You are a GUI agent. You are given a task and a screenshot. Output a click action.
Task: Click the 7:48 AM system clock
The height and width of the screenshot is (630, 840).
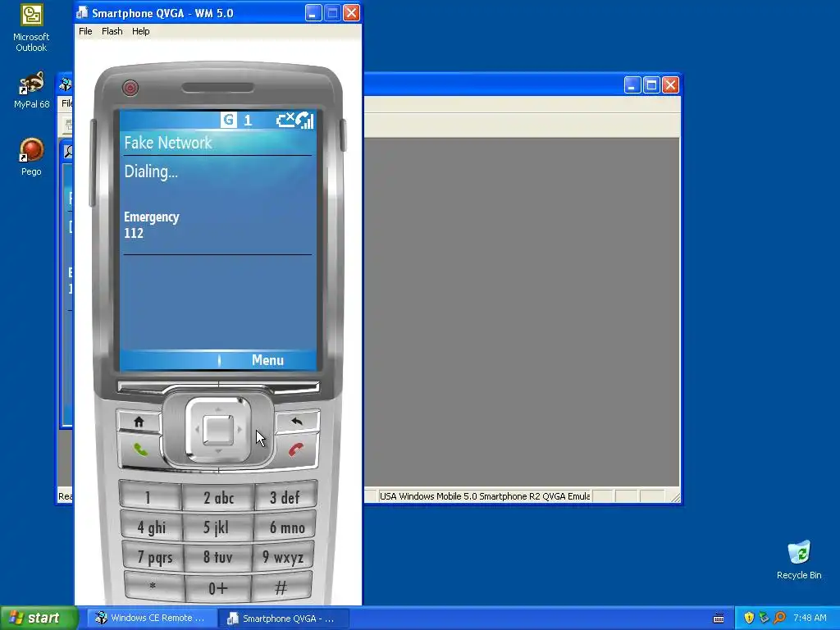click(x=810, y=618)
